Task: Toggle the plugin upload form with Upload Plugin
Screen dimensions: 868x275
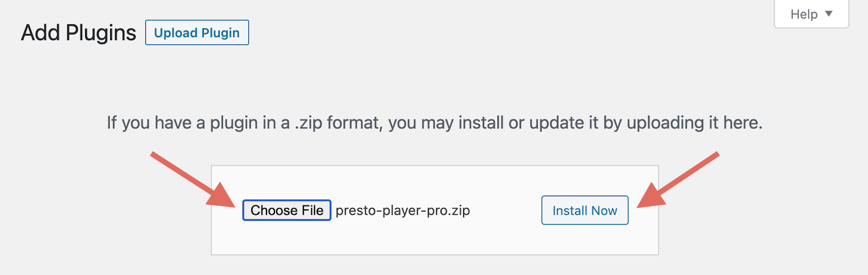Action: pyautogui.click(x=197, y=33)
